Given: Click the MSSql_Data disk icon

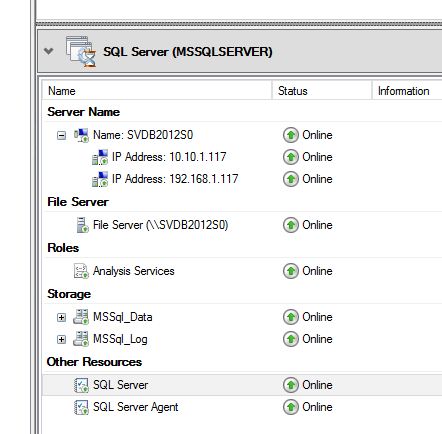Looking at the screenshot, I should [81, 317].
